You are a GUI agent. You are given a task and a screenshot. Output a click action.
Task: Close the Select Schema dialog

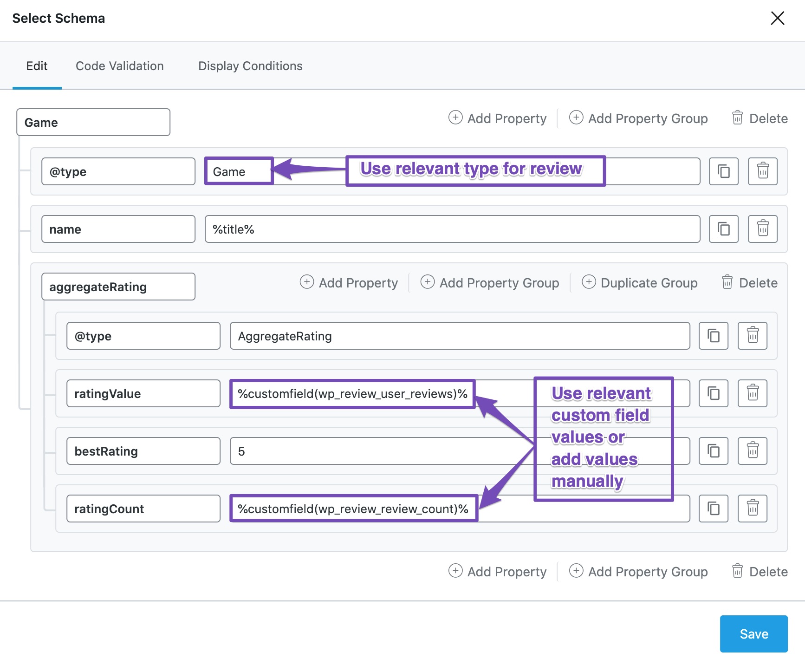[777, 18]
